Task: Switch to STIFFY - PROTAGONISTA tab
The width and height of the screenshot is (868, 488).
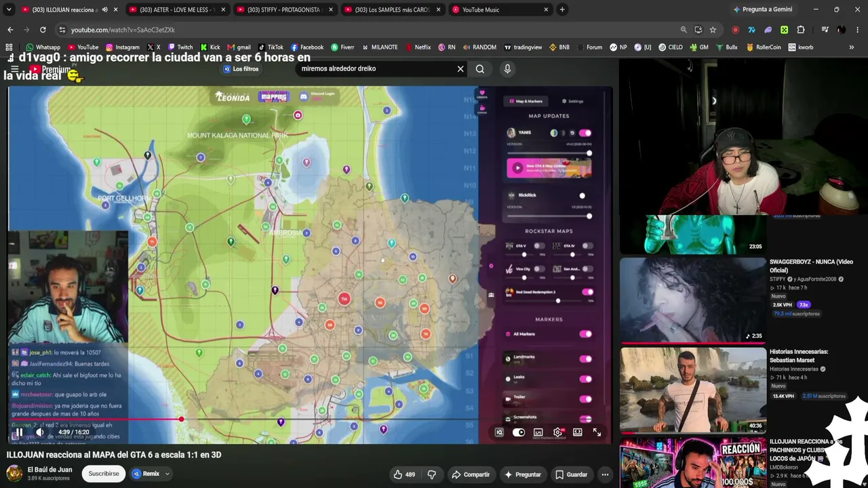Action: tap(285, 9)
